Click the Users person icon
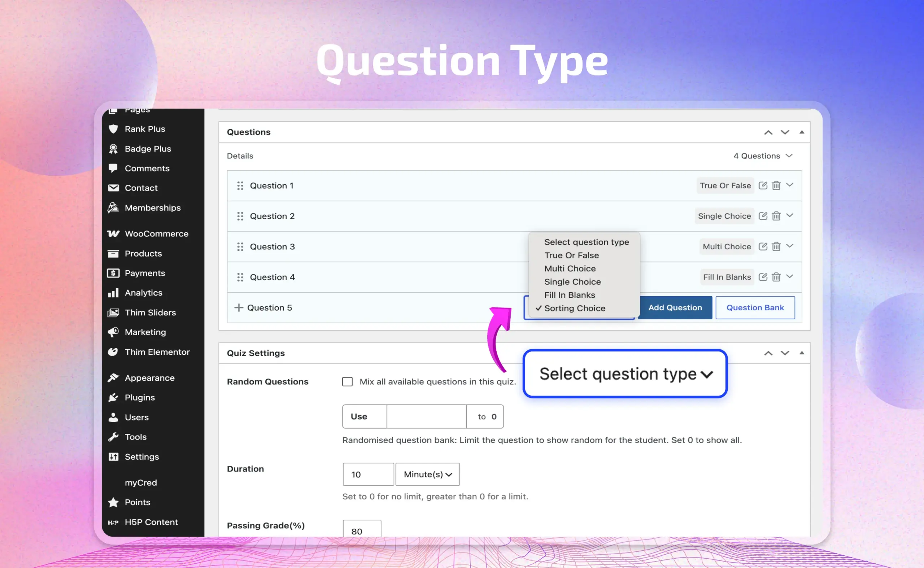The width and height of the screenshot is (924, 568). coord(113,418)
